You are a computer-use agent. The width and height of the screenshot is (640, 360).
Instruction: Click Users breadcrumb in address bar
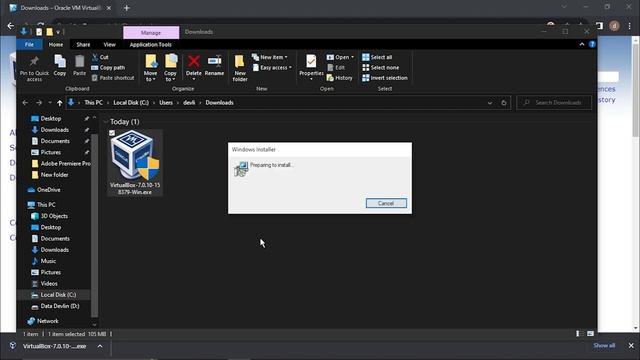[x=166, y=102]
